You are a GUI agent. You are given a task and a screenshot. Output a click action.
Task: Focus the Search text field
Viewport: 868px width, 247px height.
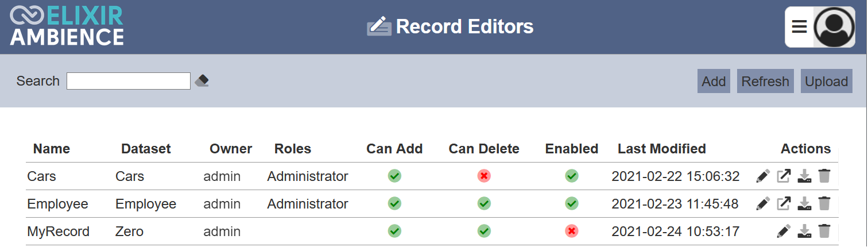coord(129,81)
